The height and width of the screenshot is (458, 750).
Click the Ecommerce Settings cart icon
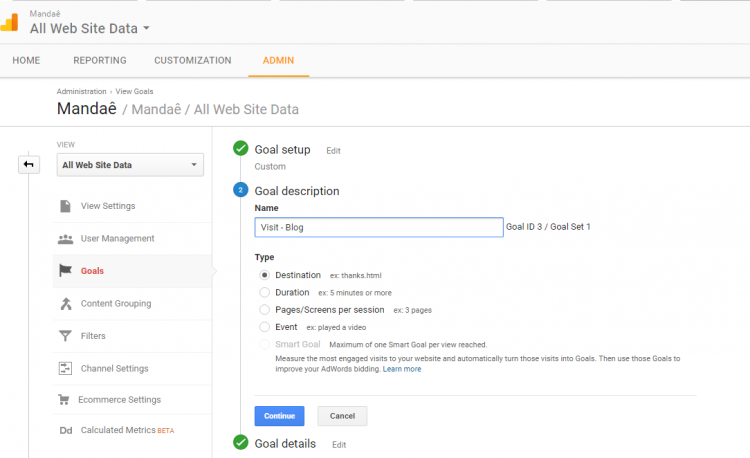pyautogui.click(x=64, y=399)
